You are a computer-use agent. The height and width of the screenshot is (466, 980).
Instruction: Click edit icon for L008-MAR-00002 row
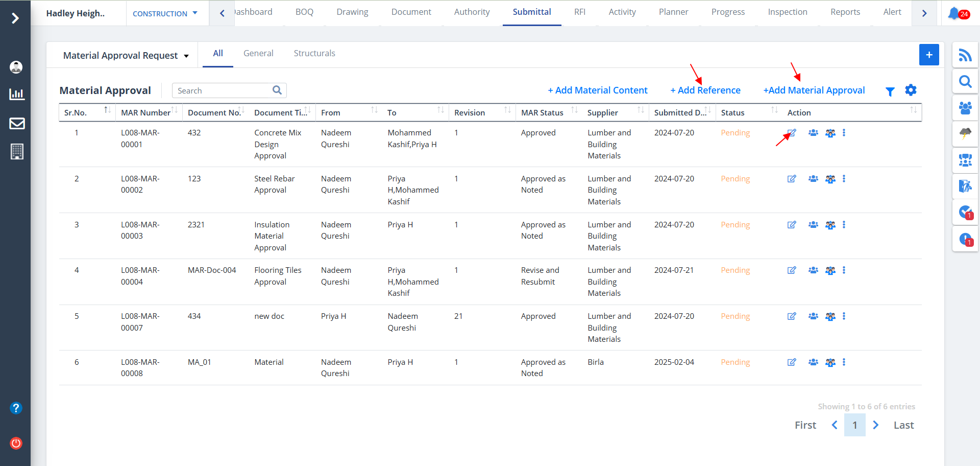(792, 179)
